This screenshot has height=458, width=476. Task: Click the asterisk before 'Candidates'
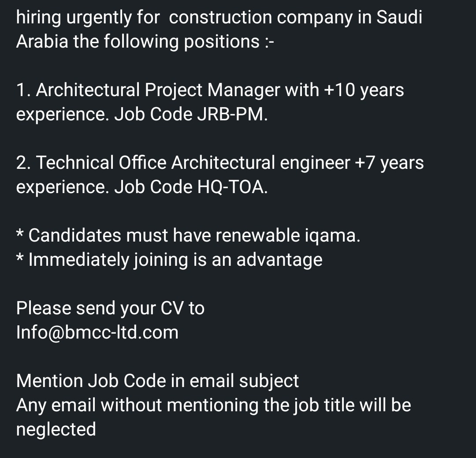pyautogui.click(x=20, y=234)
